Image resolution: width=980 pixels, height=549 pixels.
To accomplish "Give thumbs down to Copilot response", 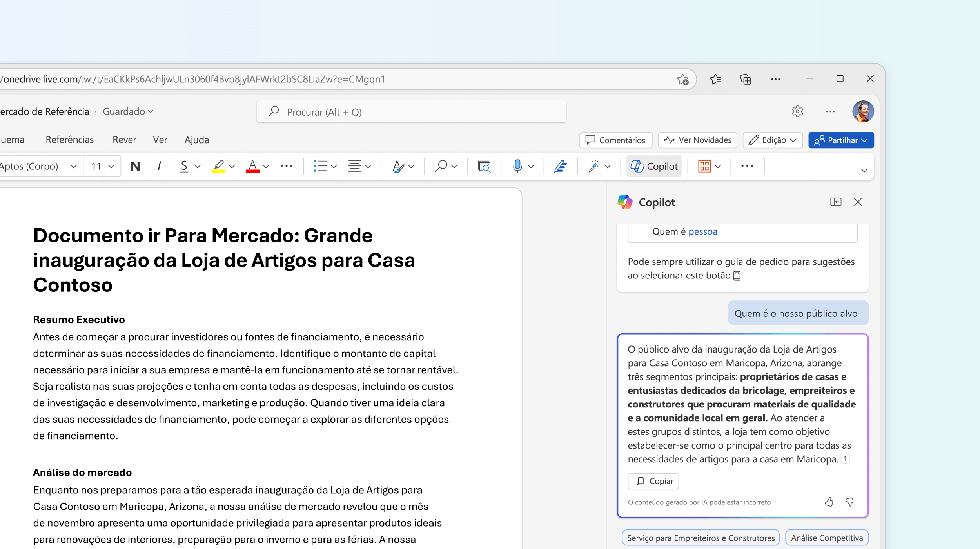I will [849, 502].
